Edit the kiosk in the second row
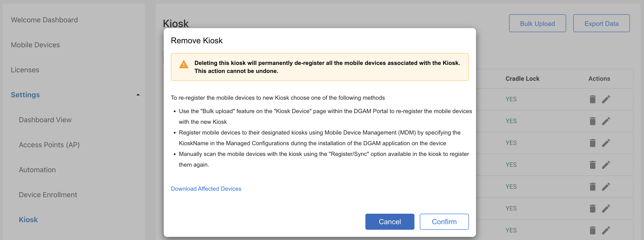 click(606, 121)
